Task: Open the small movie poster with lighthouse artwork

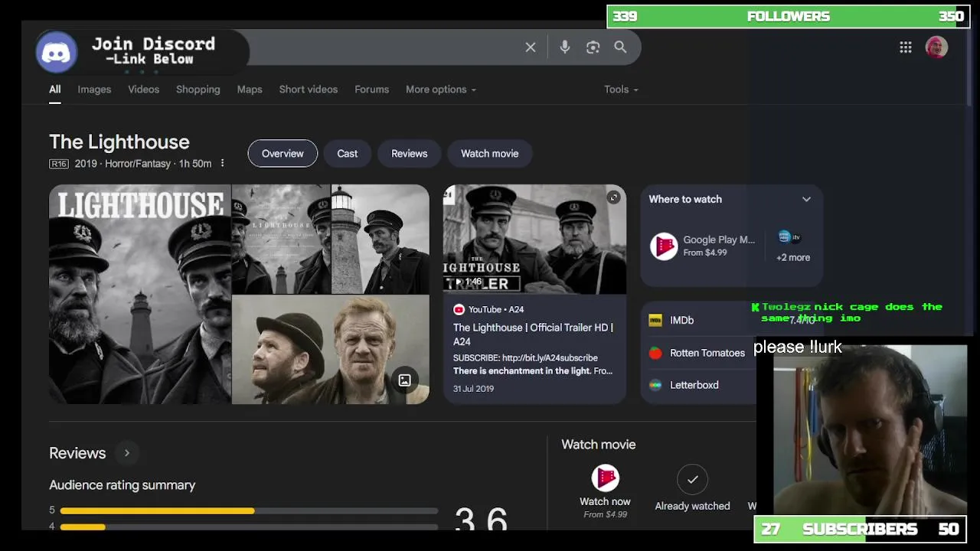Action: point(281,240)
